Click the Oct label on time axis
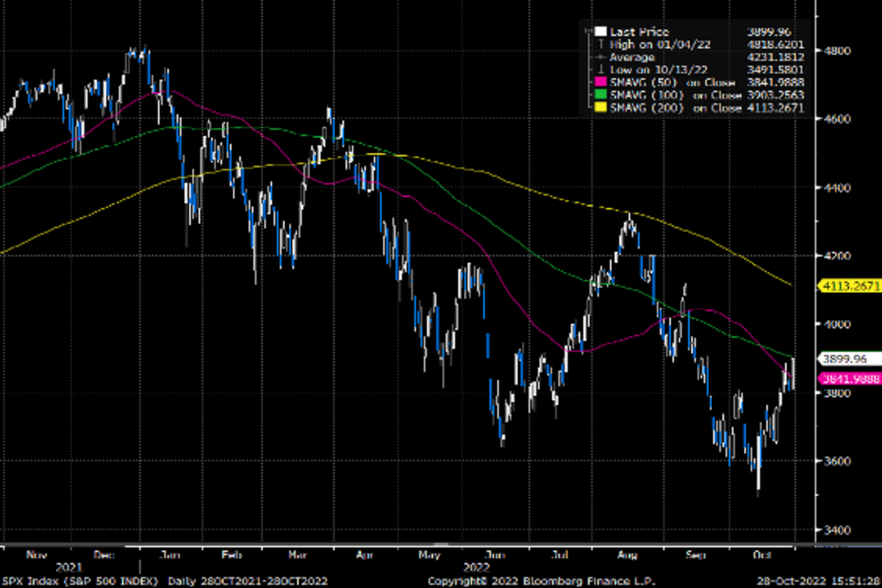The height and width of the screenshot is (588, 882). [x=762, y=557]
